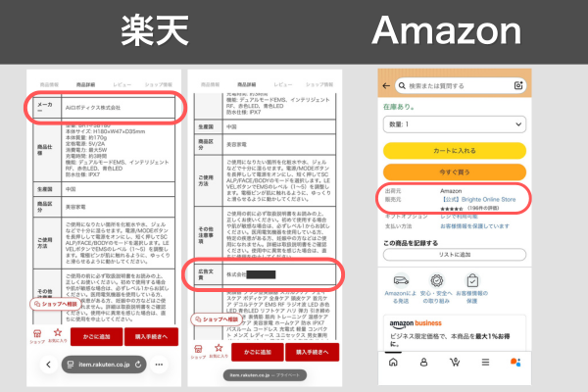588x392 pixels.
Task: Click the この商品を記録する heading
Action: 411,243
